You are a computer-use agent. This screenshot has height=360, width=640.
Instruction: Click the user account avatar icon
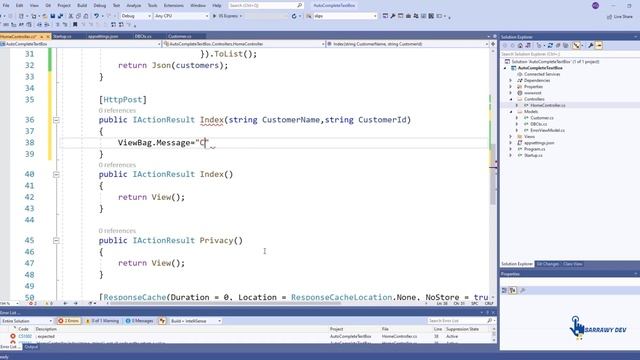(x=596, y=5)
